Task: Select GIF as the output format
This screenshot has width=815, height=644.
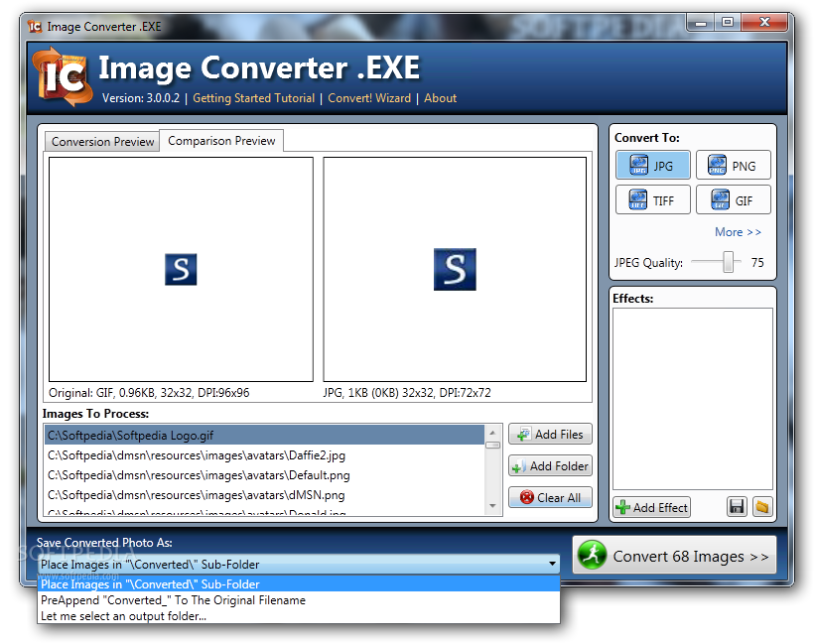Action: click(x=734, y=200)
